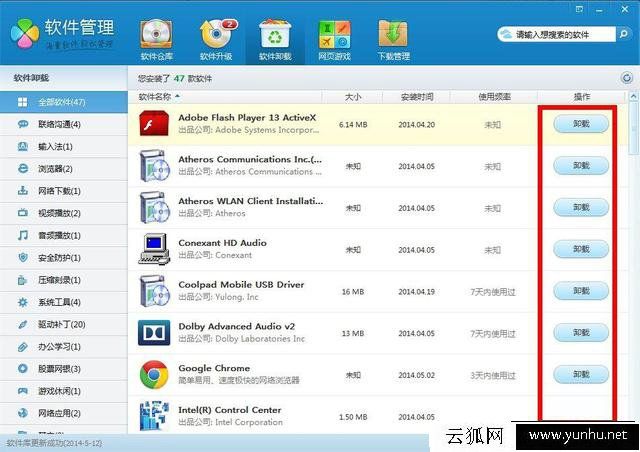
Task: Select 系统工具(4) category
Action: click(x=64, y=302)
